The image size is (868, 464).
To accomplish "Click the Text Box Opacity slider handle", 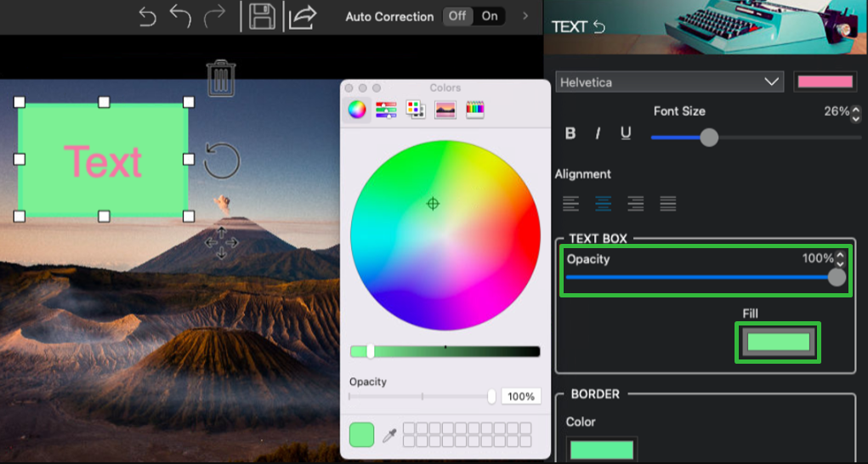I will point(837,276).
